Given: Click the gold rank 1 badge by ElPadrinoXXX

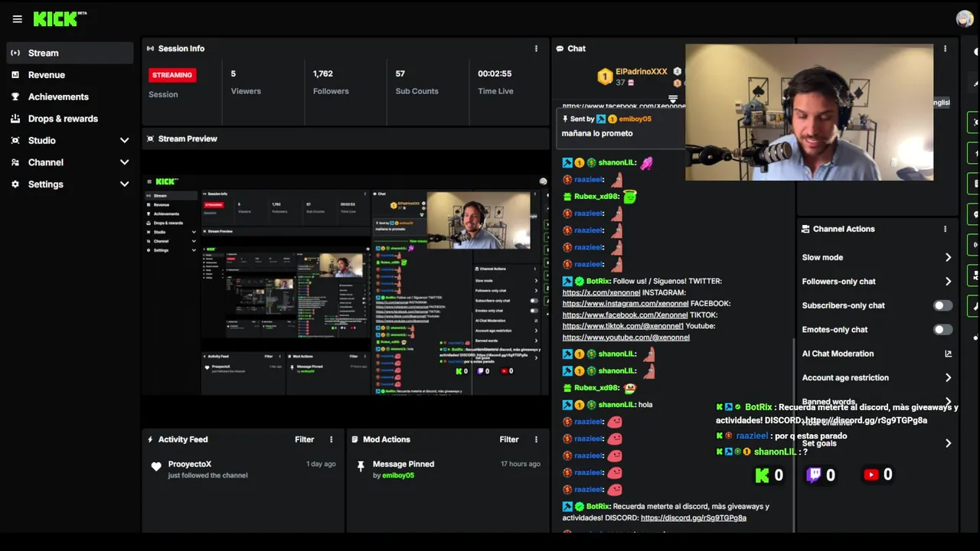Looking at the screenshot, I should pos(605,77).
